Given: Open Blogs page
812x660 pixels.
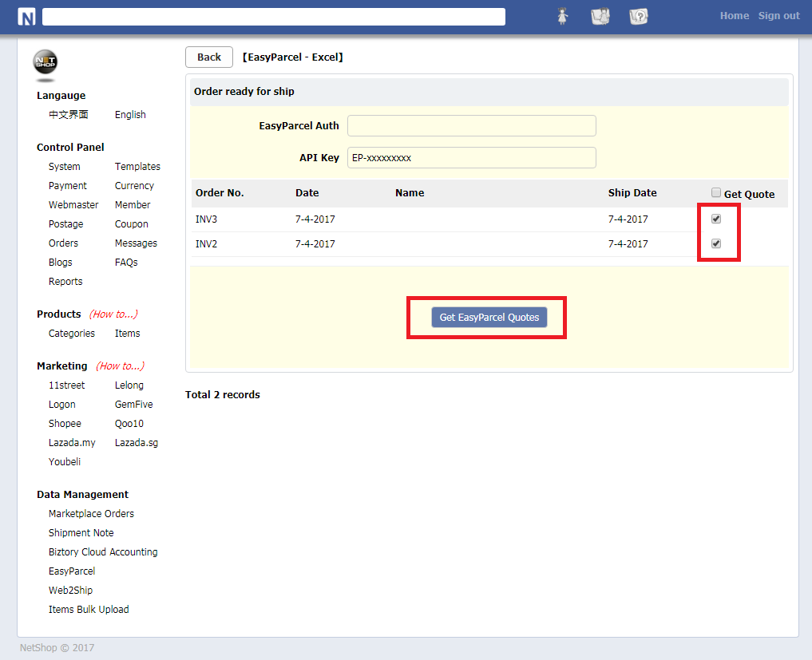Looking at the screenshot, I should click(x=60, y=262).
